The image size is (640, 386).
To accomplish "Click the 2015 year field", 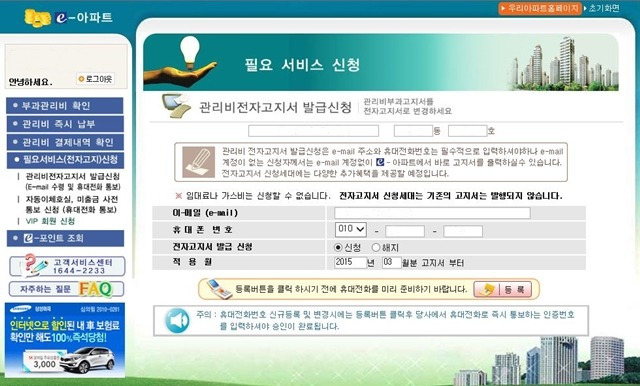I will [x=350, y=262].
